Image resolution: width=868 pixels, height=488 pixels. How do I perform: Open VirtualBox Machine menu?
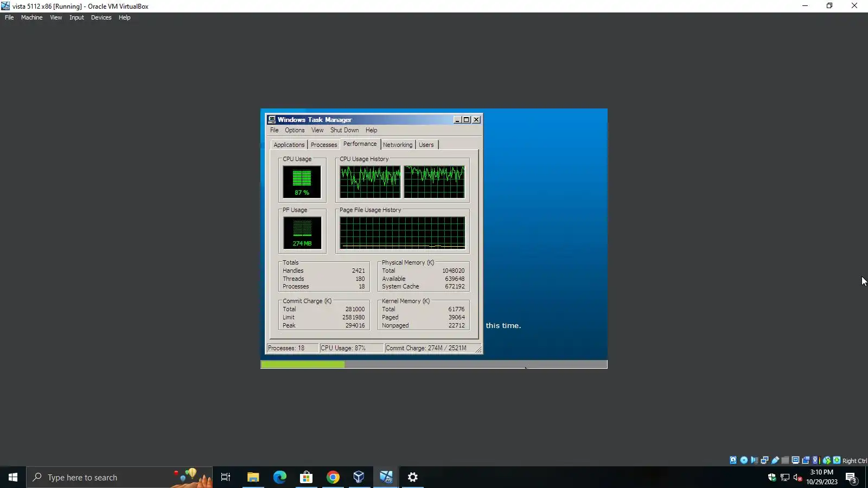31,17
